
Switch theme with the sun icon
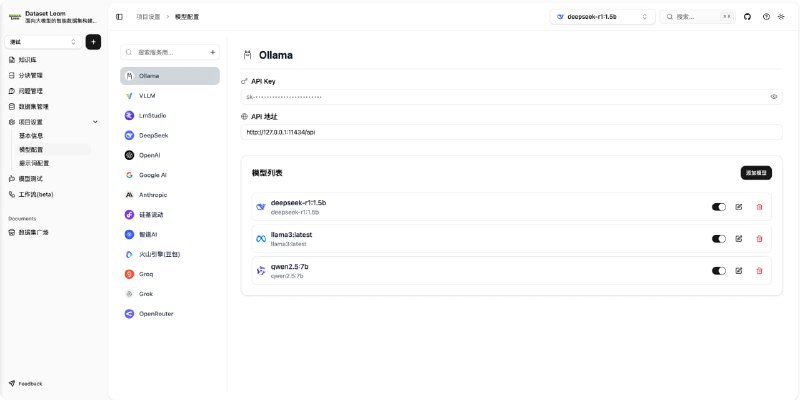pyautogui.click(x=783, y=17)
